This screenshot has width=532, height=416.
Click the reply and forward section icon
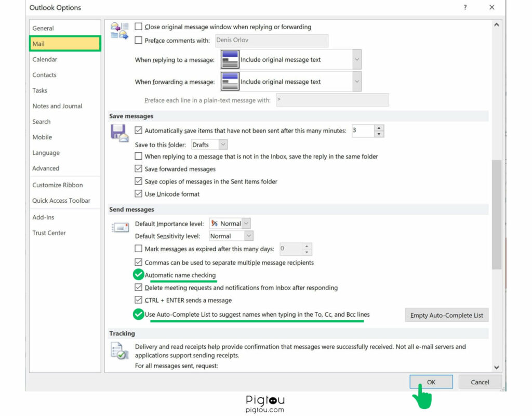[119, 31]
